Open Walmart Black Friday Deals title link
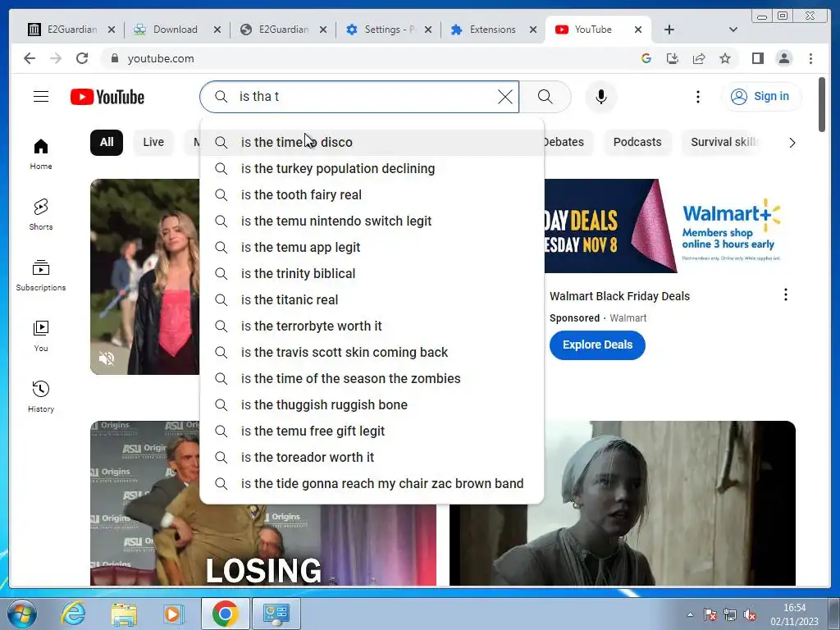This screenshot has width=840, height=630. (619, 296)
